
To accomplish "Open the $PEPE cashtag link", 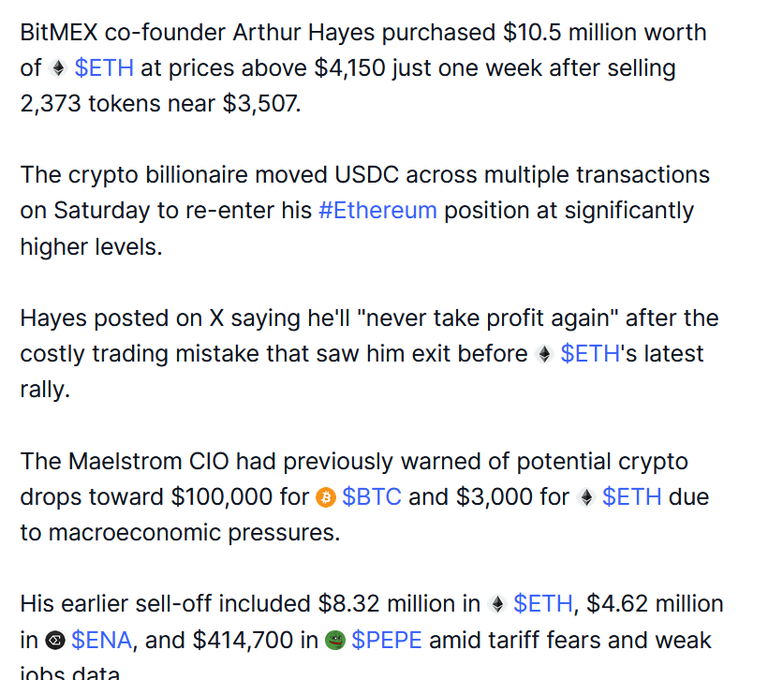I will [386, 640].
